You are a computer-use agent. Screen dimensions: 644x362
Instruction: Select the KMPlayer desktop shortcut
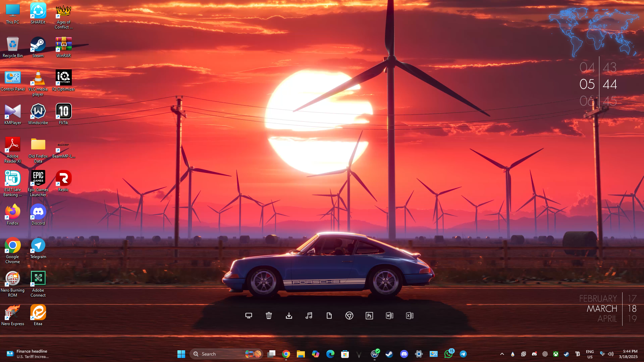pyautogui.click(x=13, y=115)
